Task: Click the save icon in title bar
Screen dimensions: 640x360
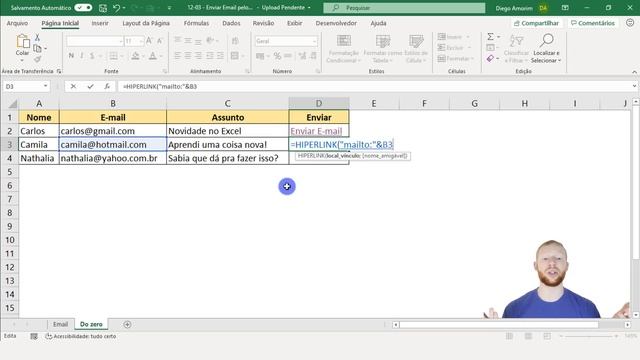Action: coord(103,8)
